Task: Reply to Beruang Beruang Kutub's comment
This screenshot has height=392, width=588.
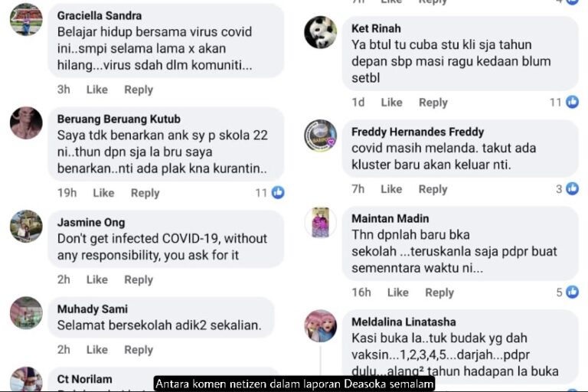Action: (x=145, y=193)
